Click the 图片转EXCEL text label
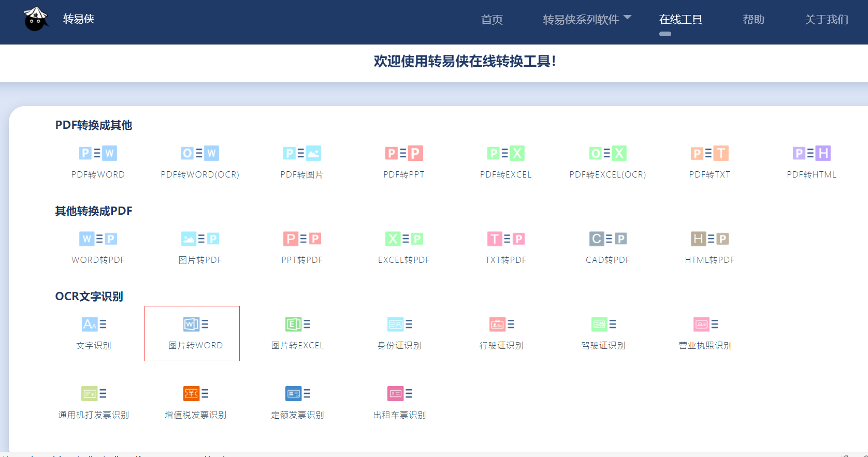The width and height of the screenshot is (868, 457). click(x=298, y=345)
